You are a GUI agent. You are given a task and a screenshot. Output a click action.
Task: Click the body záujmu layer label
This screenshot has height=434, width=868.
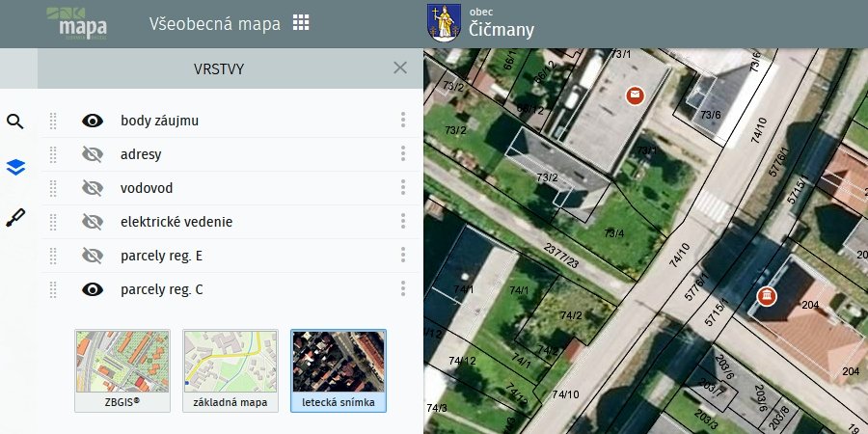coord(159,121)
